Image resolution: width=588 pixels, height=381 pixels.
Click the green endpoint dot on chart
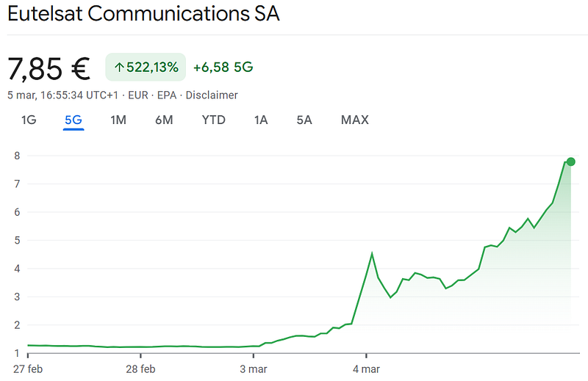[x=570, y=162]
